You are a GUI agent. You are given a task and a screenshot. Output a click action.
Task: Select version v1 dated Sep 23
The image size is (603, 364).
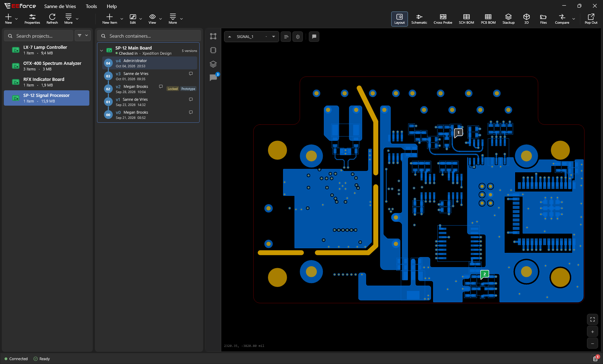[150, 102]
